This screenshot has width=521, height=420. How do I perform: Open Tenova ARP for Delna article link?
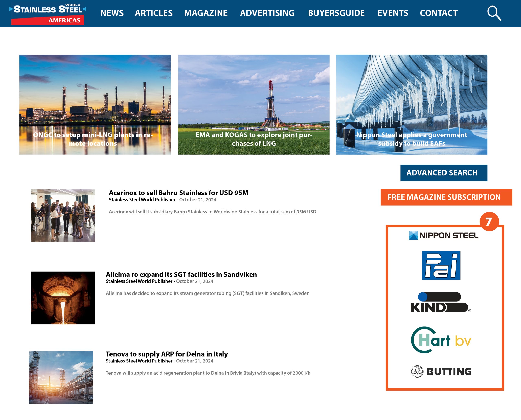click(x=166, y=354)
